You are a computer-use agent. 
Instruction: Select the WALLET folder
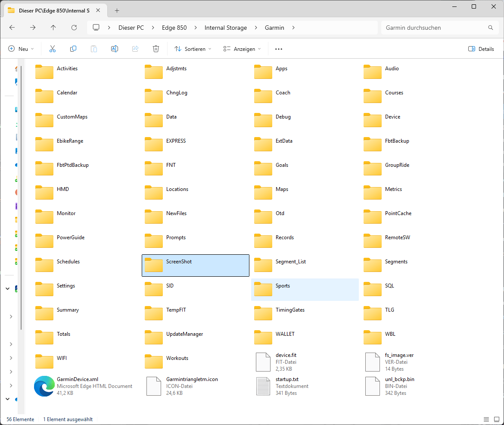305,338
